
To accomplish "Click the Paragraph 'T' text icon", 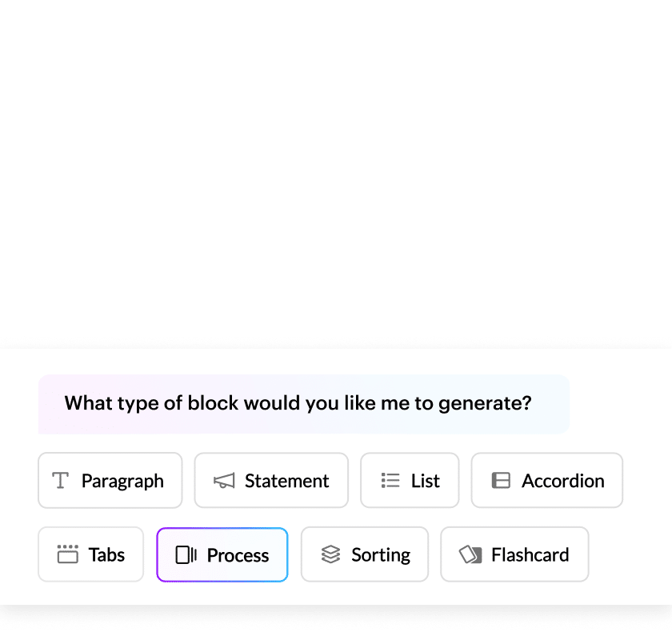I will (x=60, y=481).
